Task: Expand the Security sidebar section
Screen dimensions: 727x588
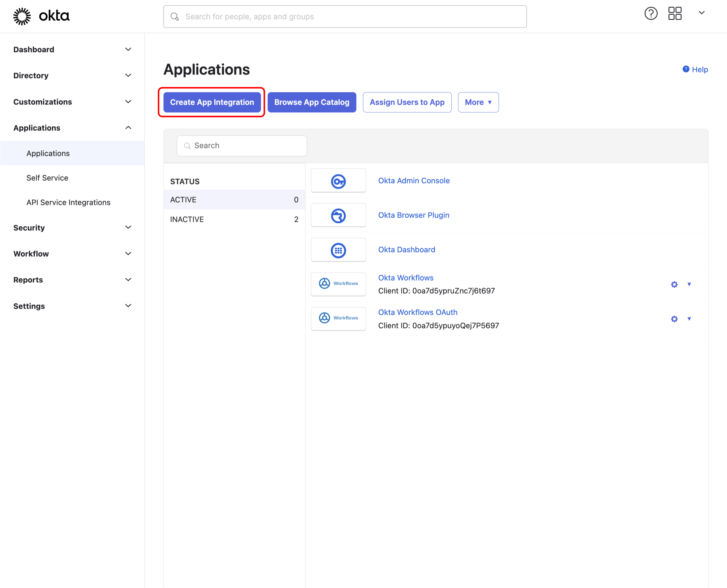Action: click(x=72, y=228)
